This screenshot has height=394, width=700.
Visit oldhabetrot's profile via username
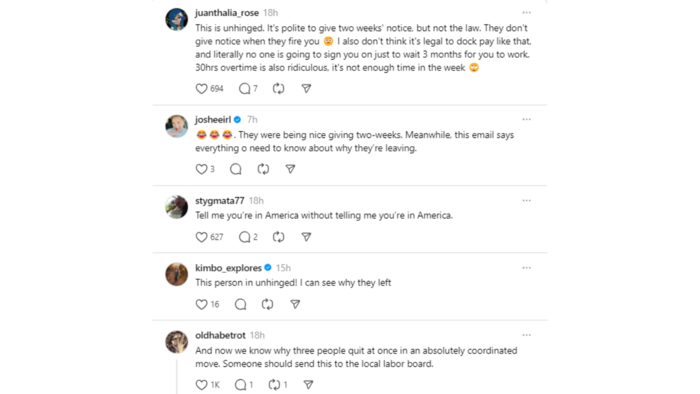220,335
